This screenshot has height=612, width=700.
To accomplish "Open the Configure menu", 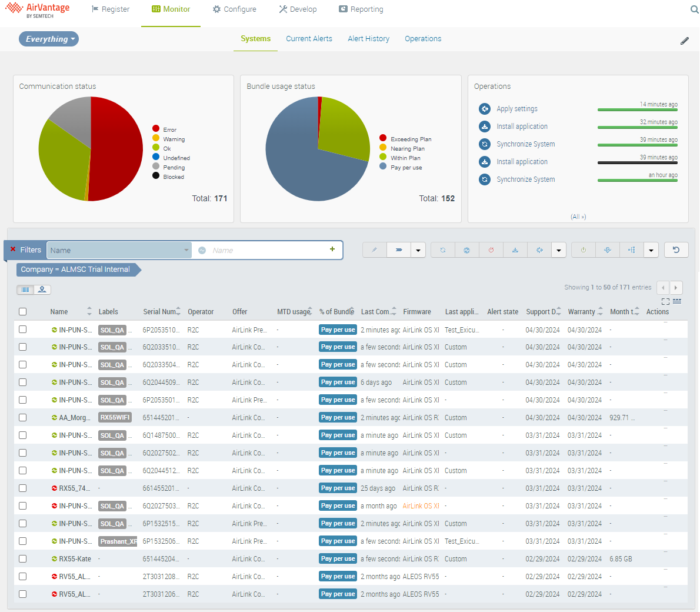I will pyautogui.click(x=234, y=9).
